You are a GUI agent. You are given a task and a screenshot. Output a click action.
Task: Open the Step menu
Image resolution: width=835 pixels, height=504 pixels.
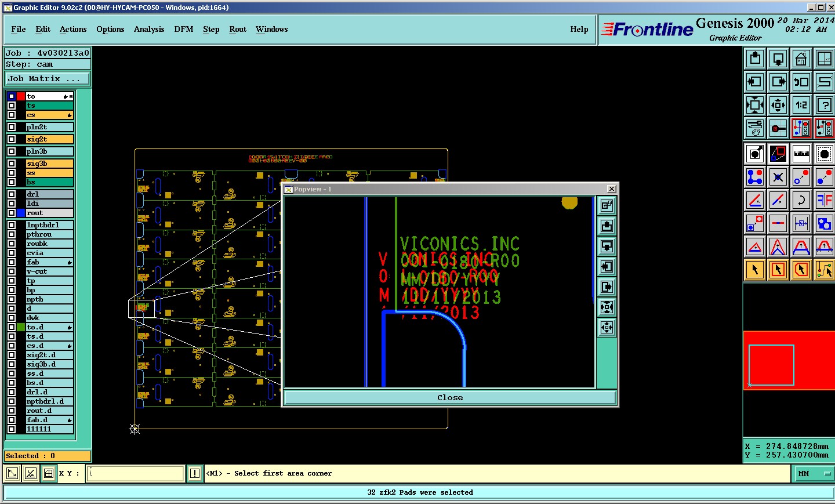[211, 29]
